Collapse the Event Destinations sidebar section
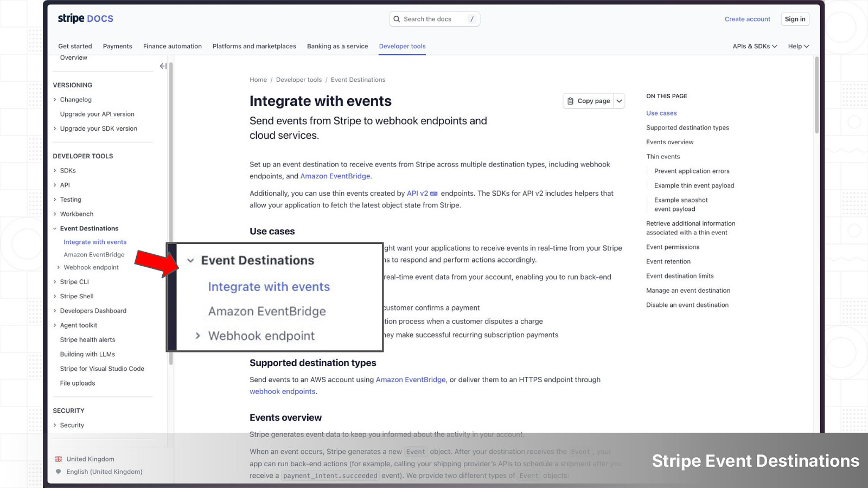The image size is (868, 488). (x=55, y=229)
